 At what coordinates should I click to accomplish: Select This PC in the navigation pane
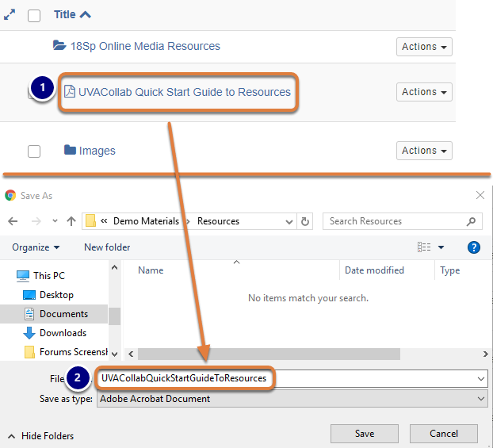(x=48, y=276)
